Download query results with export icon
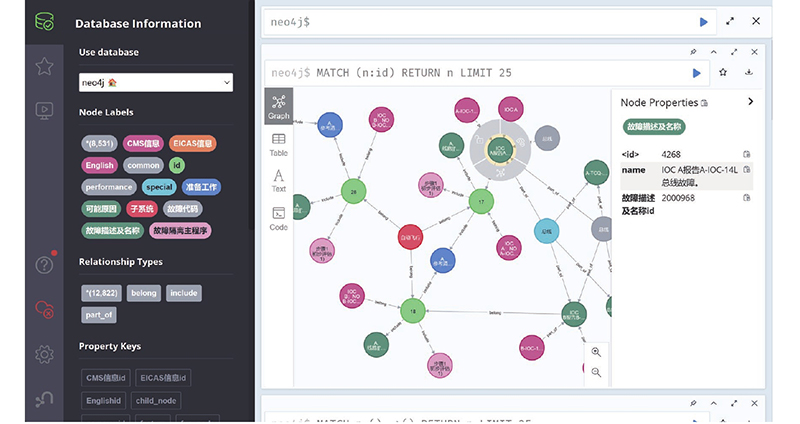Screen dimensions: 800x424 click(x=749, y=73)
